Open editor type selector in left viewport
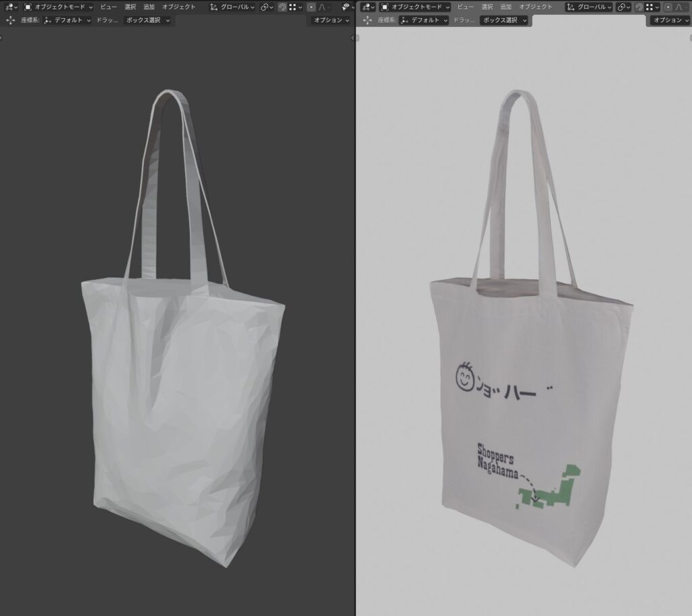Image resolution: width=692 pixels, height=616 pixels. [11, 7]
